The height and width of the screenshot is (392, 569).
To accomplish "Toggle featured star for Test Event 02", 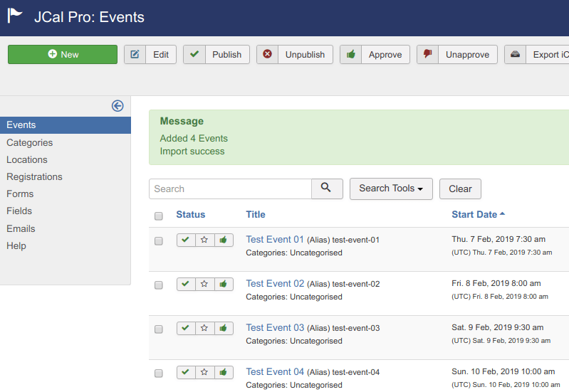I will 204,285.
